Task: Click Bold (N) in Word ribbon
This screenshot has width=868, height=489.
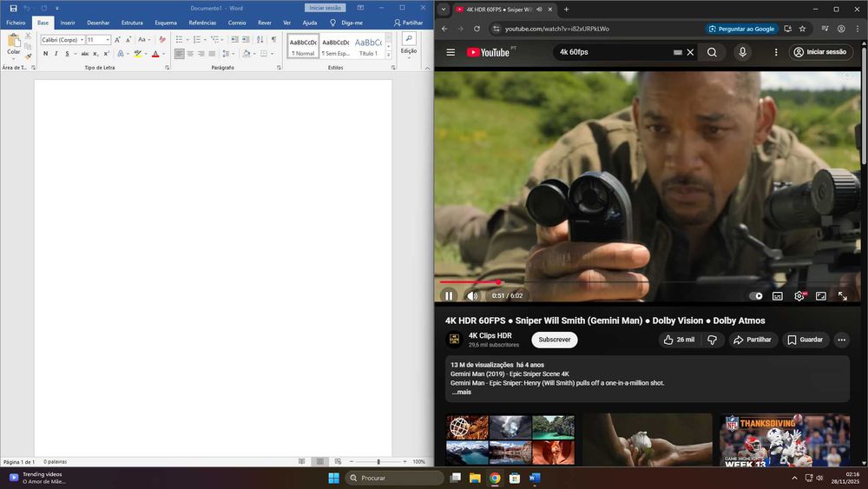Action: pos(45,54)
